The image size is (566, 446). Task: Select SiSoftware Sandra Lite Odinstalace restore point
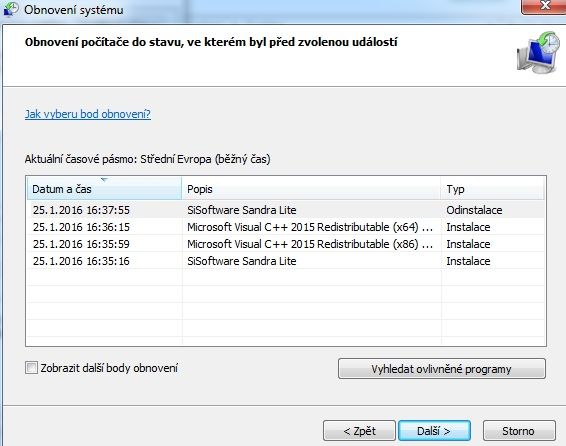[x=286, y=210]
